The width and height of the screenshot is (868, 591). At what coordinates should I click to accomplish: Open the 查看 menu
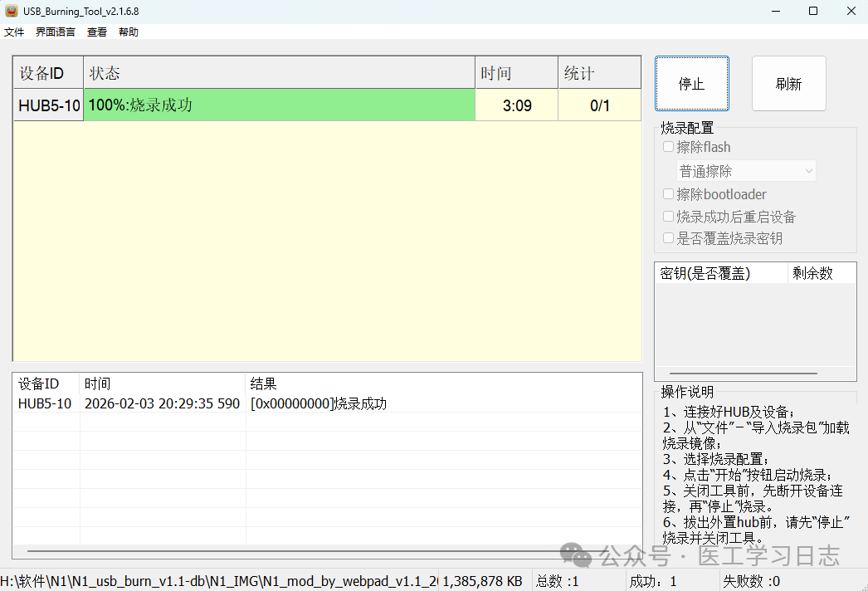coord(97,32)
